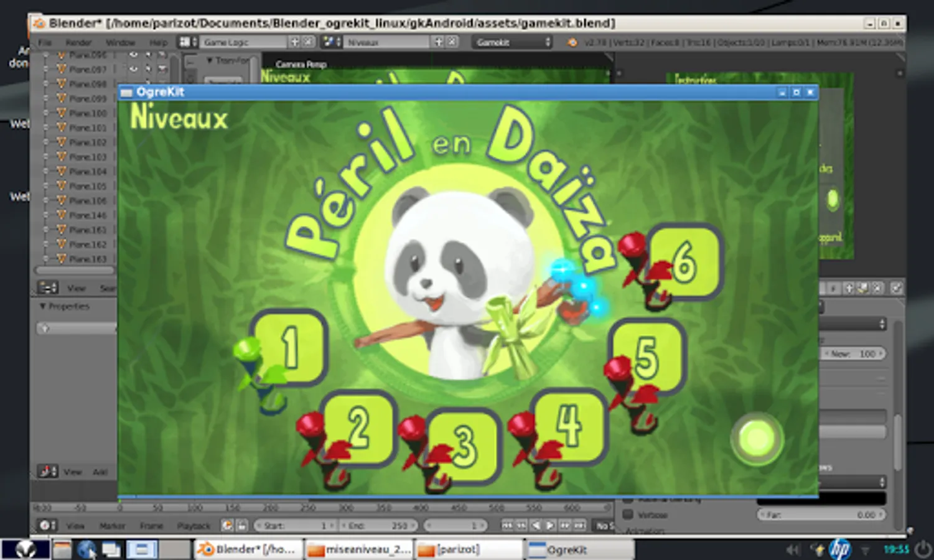934x560 pixels.
Task: Delete Game Logic screen layout
Action: pyautogui.click(x=308, y=42)
